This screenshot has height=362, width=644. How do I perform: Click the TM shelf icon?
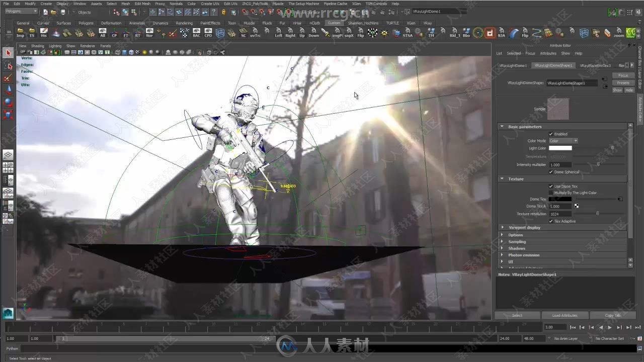[431, 33]
